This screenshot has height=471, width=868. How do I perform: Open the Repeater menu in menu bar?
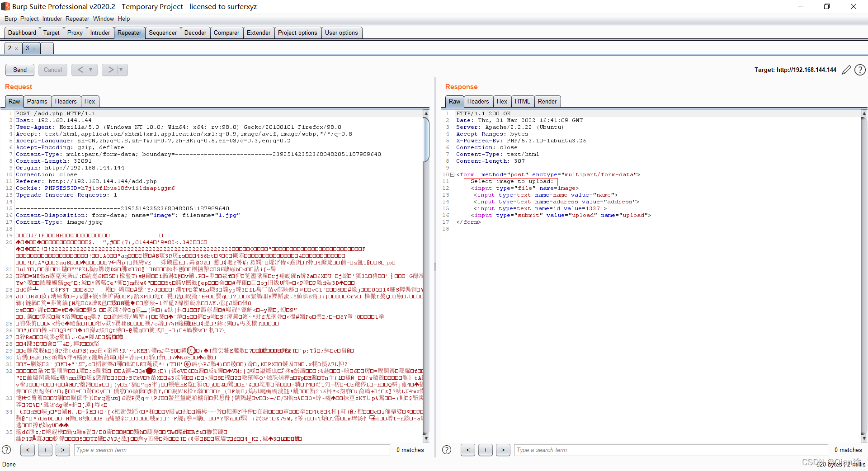click(x=77, y=19)
